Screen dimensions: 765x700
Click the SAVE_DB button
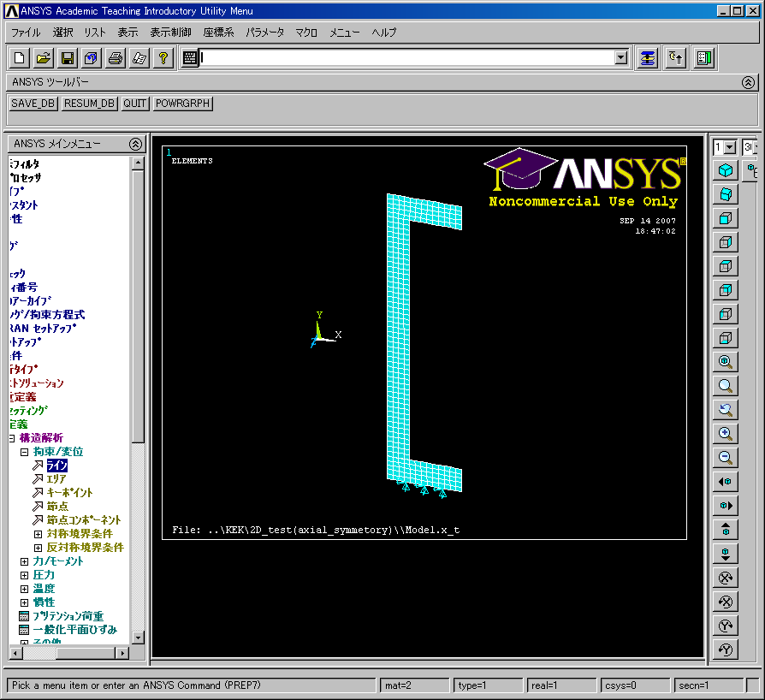(33, 104)
